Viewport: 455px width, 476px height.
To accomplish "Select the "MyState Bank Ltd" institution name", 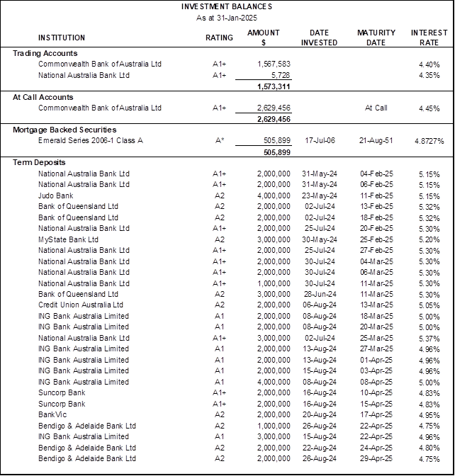I will coord(68,239).
